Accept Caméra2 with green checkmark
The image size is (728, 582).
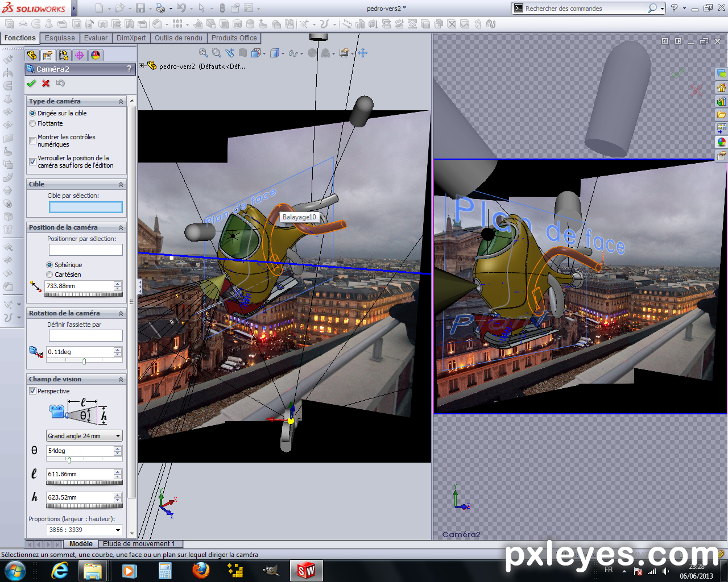pos(31,83)
